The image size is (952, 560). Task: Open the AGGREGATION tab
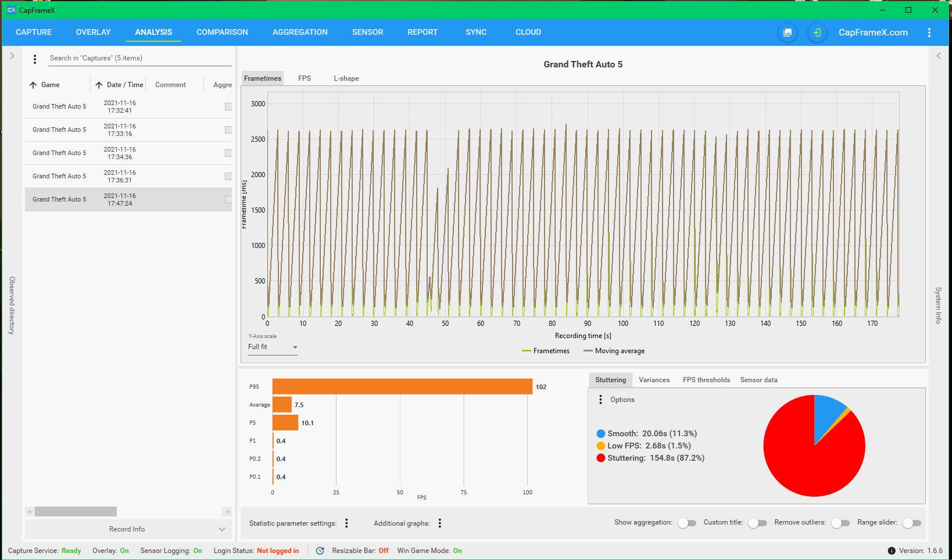300,32
